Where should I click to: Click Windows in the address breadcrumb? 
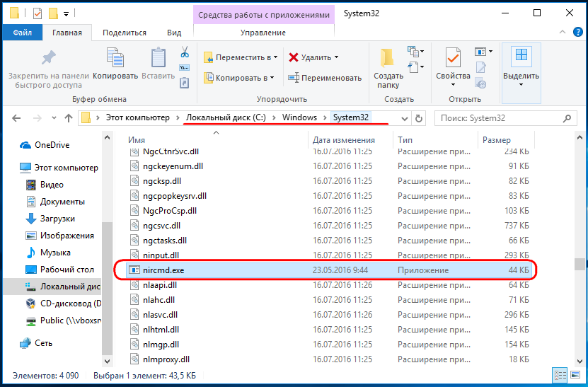click(299, 117)
